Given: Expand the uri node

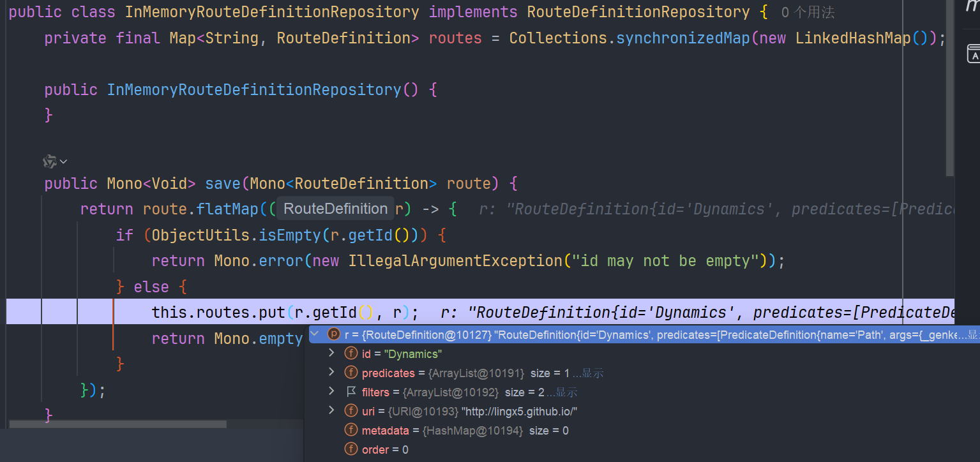Looking at the screenshot, I should [331, 410].
